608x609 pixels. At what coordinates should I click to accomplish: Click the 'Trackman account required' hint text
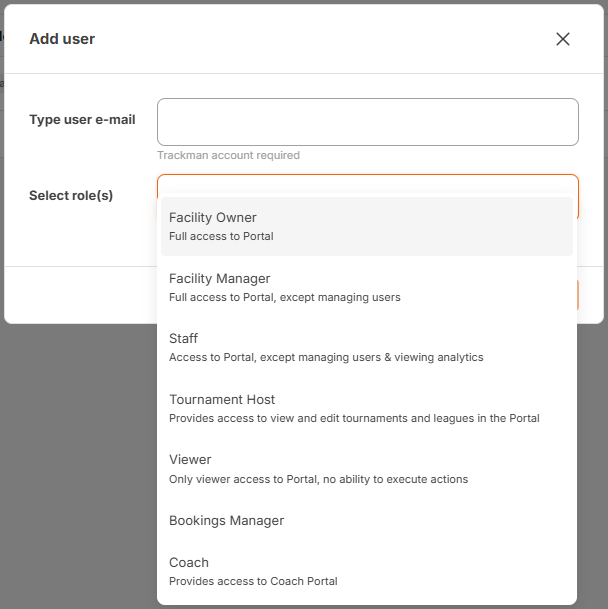pos(228,155)
